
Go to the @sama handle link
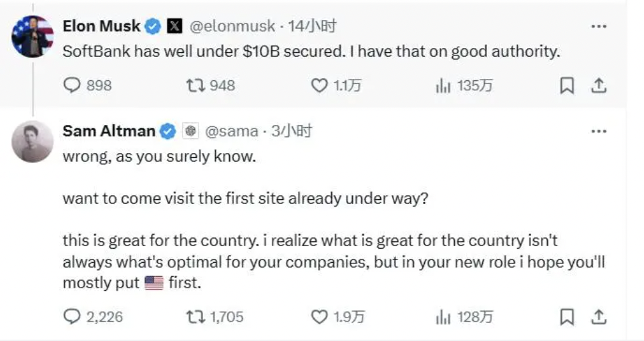(230, 131)
